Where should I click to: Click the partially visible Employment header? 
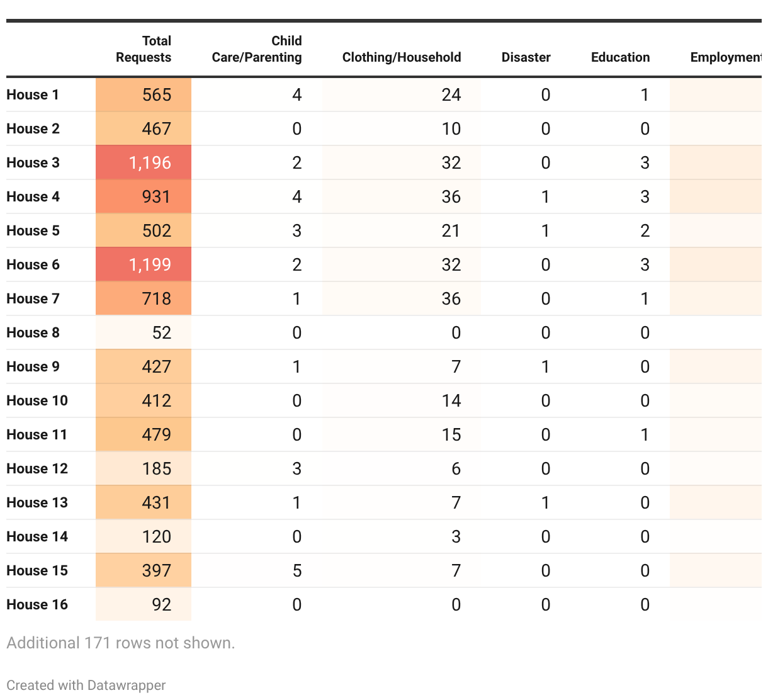click(x=725, y=57)
